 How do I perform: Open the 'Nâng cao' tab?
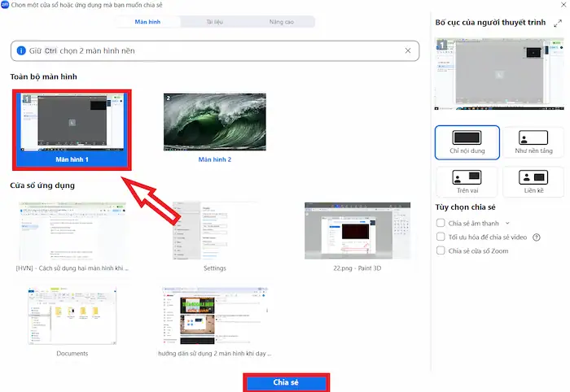tap(281, 22)
